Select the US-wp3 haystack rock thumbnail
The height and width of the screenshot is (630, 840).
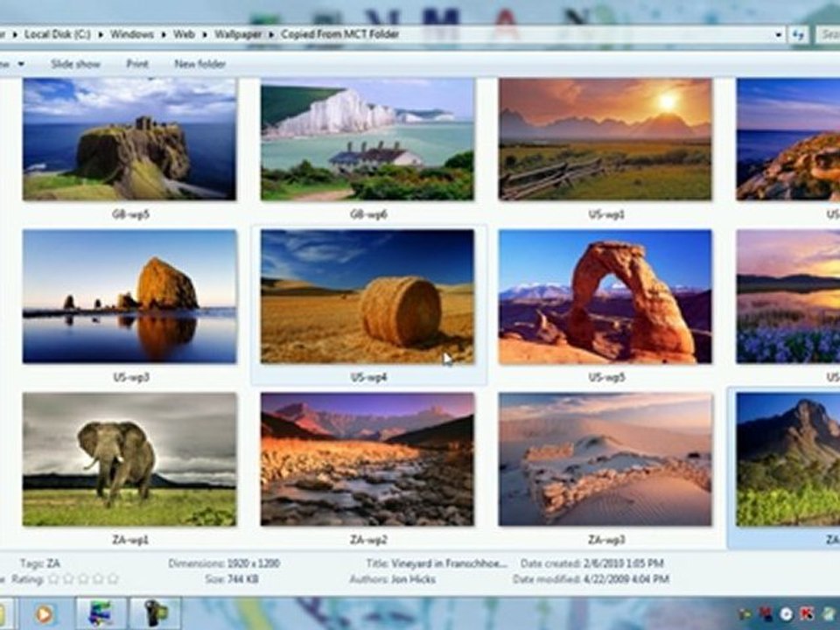tap(129, 297)
